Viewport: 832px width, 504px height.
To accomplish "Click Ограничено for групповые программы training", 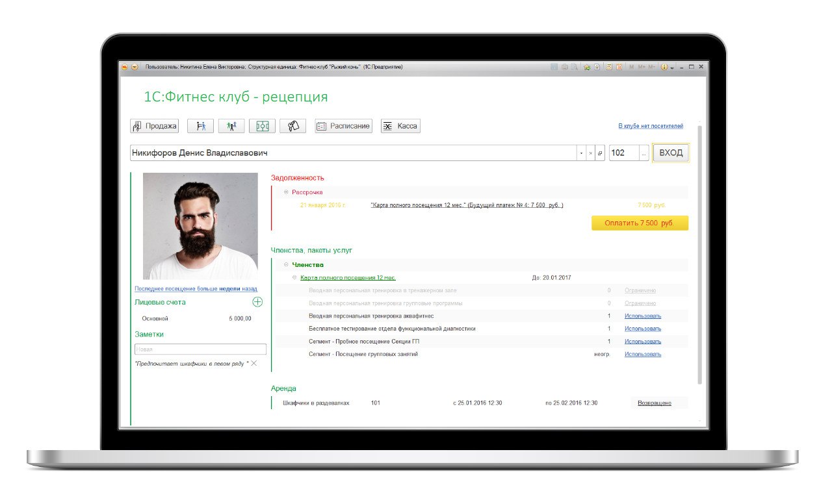I will pyautogui.click(x=640, y=303).
